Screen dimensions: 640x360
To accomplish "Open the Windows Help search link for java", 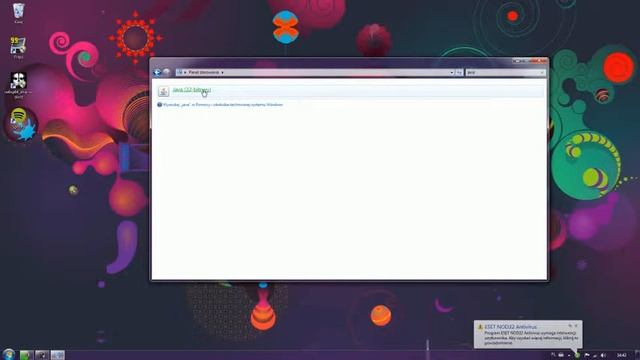I will pyautogui.click(x=222, y=105).
